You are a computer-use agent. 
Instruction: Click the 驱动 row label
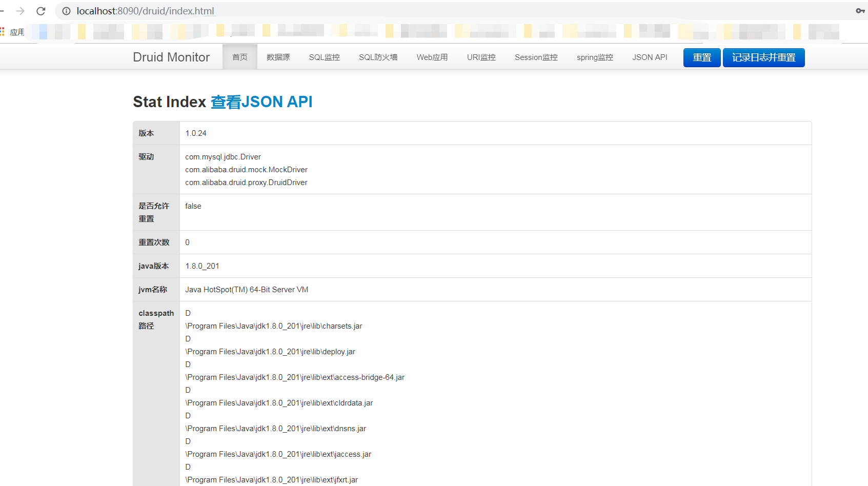pyautogui.click(x=146, y=157)
